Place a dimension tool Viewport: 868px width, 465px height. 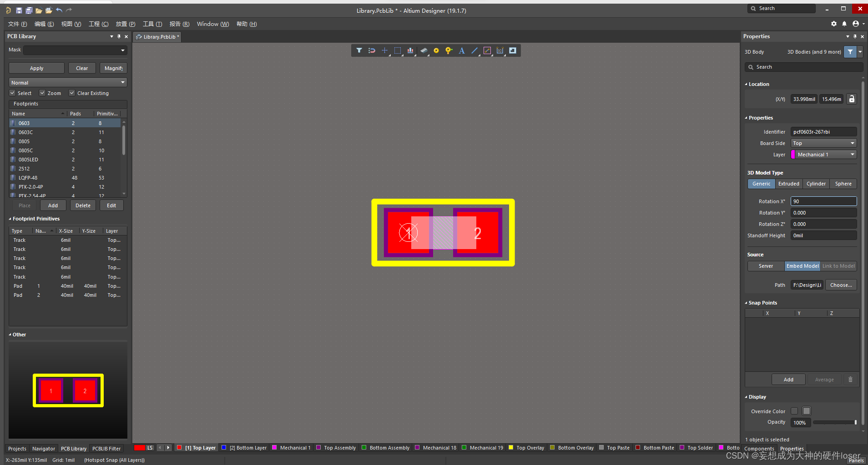click(500, 50)
